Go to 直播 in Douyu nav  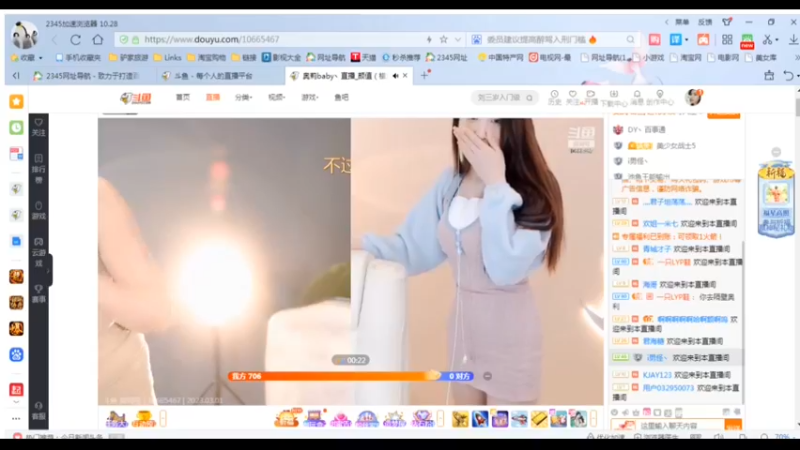coord(213,97)
